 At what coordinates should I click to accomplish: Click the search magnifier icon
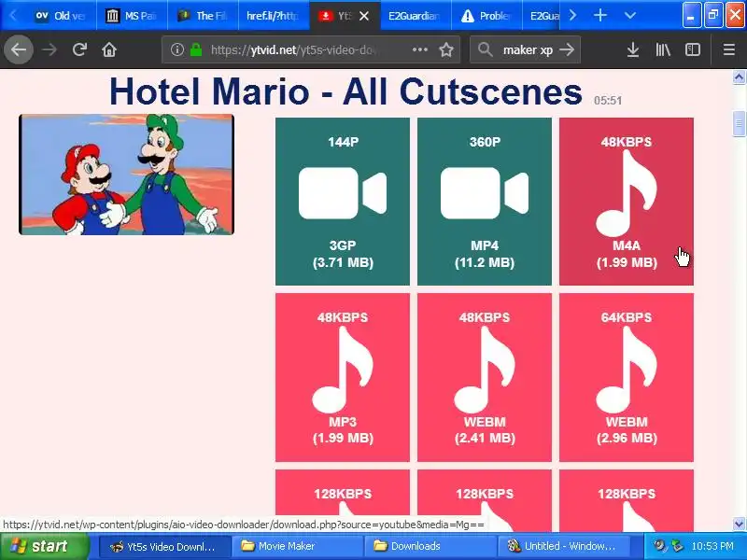pos(485,49)
